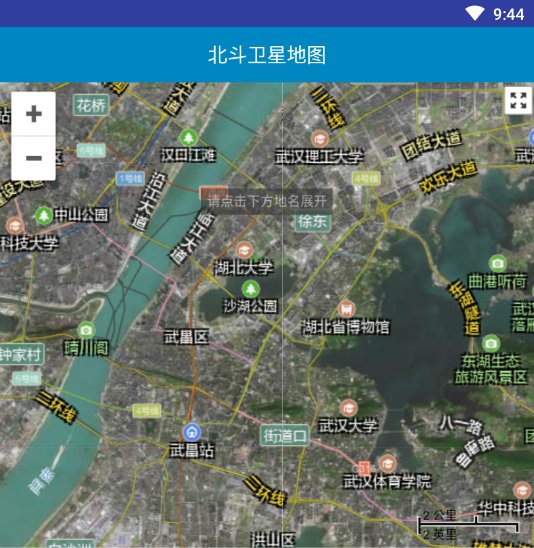Select the 武昌区 district label
Viewport: 534px width, 548px height.
click(186, 337)
